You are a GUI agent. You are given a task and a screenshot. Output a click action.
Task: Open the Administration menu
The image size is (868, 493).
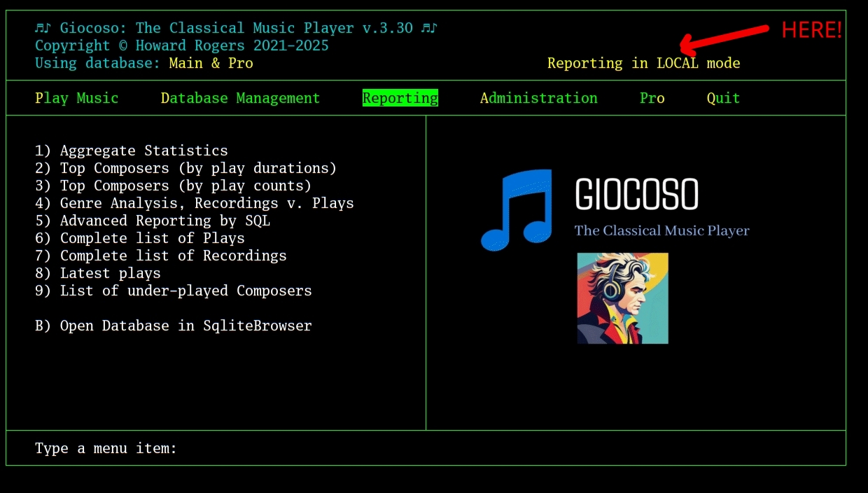click(538, 98)
